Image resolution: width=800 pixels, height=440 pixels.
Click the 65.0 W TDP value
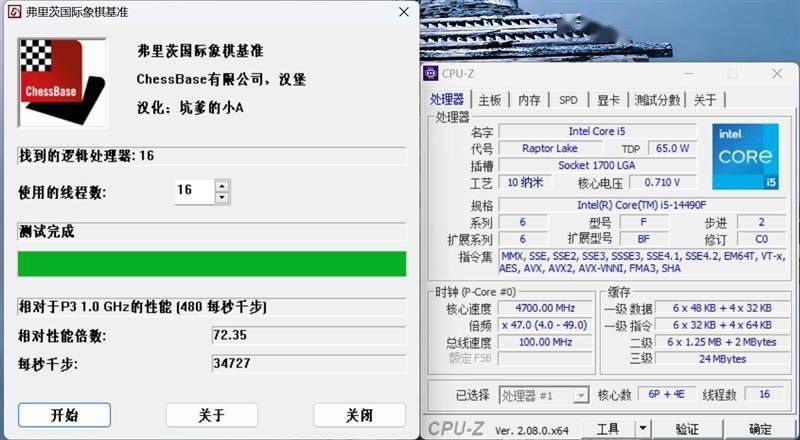[x=672, y=149]
